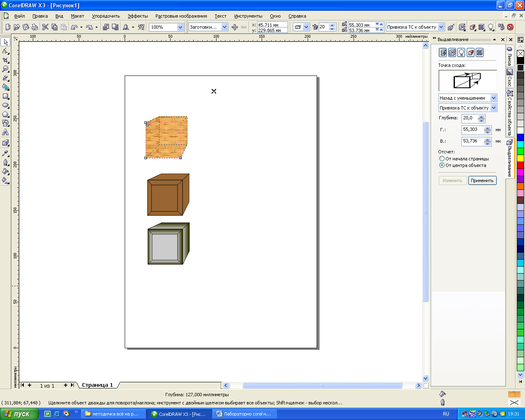Switch to Страница 1 page tab
The width and height of the screenshot is (525, 420).
tap(97, 385)
